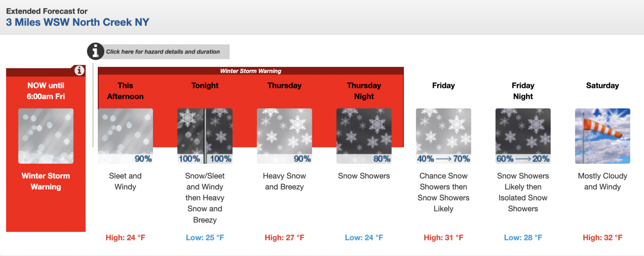Click Tonight snow/sleet split forecast icon
The height and width of the screenshot is (256, 644).
point(205,136)
